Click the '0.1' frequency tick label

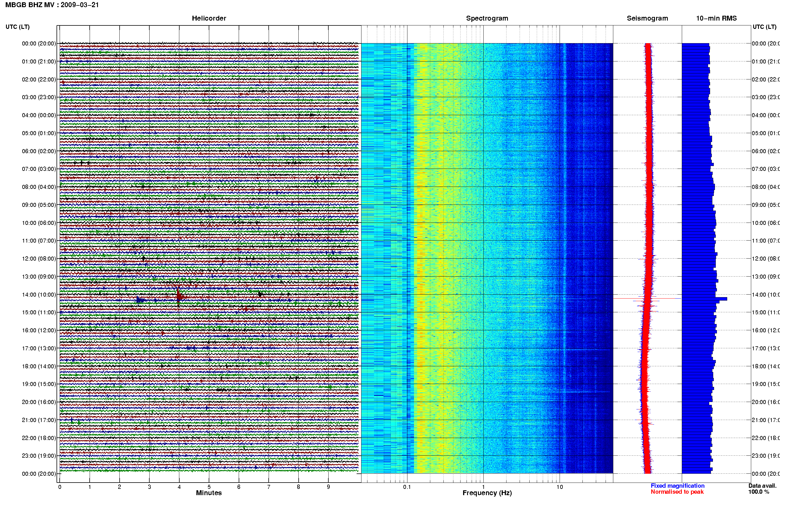[x=407, y=487]
